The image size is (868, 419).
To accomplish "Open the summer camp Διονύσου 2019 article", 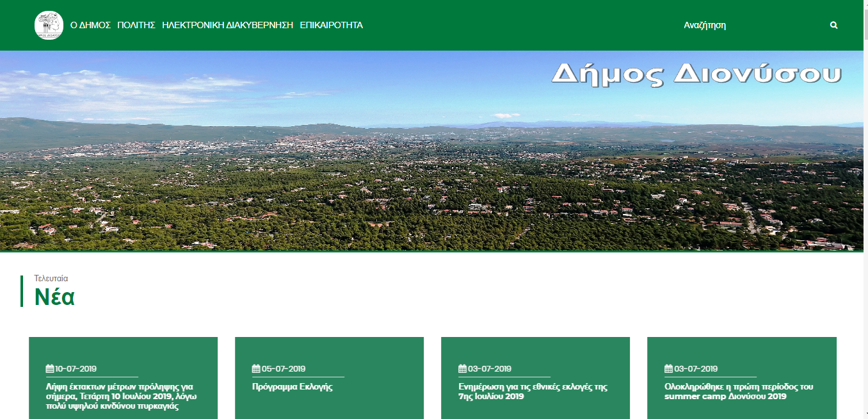I will coord(739,391).
